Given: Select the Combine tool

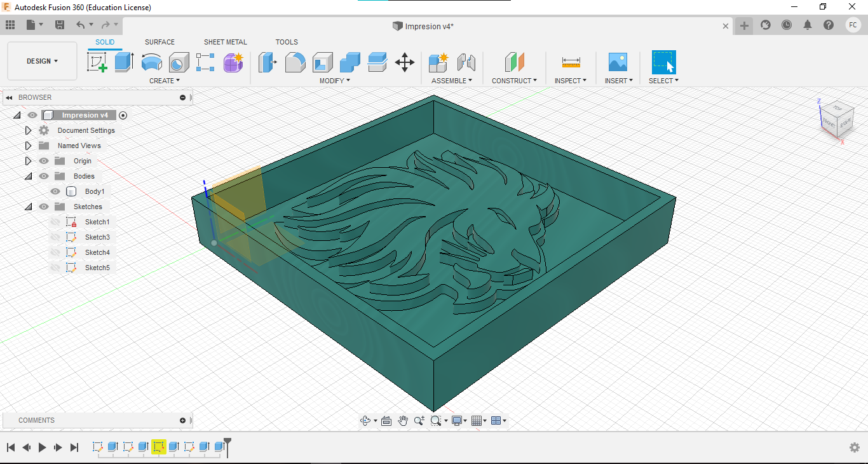Looking at the screenshot, I should 349,62.
